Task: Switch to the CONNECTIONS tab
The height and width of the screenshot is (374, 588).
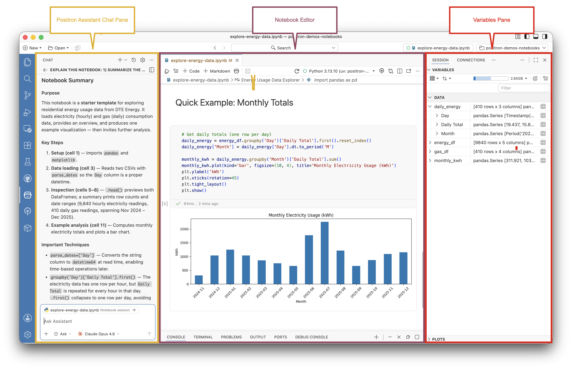Action: coord(471,60)
